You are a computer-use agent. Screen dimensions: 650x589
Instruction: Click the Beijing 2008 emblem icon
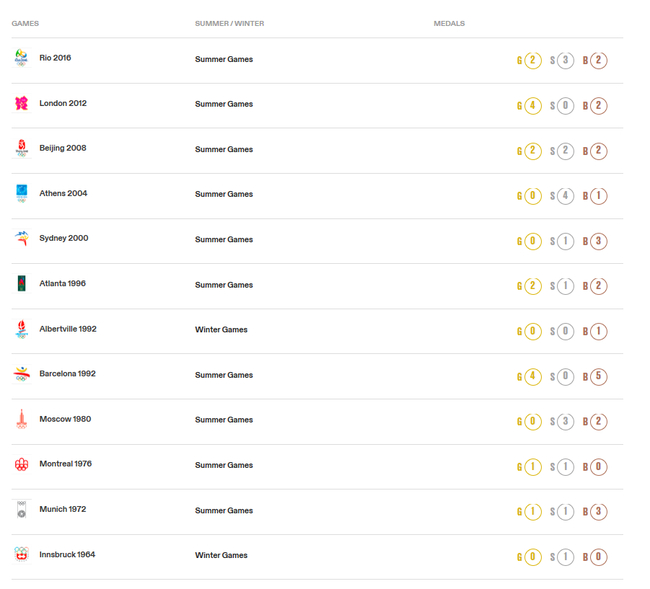tap(21, 149)
